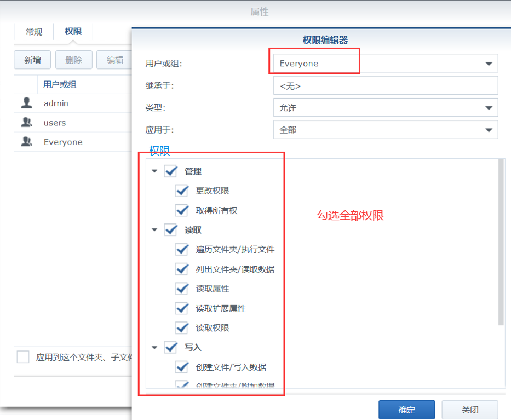
Task: Toggle the 取得所有权 checkbox
Action: click(182, 210)
